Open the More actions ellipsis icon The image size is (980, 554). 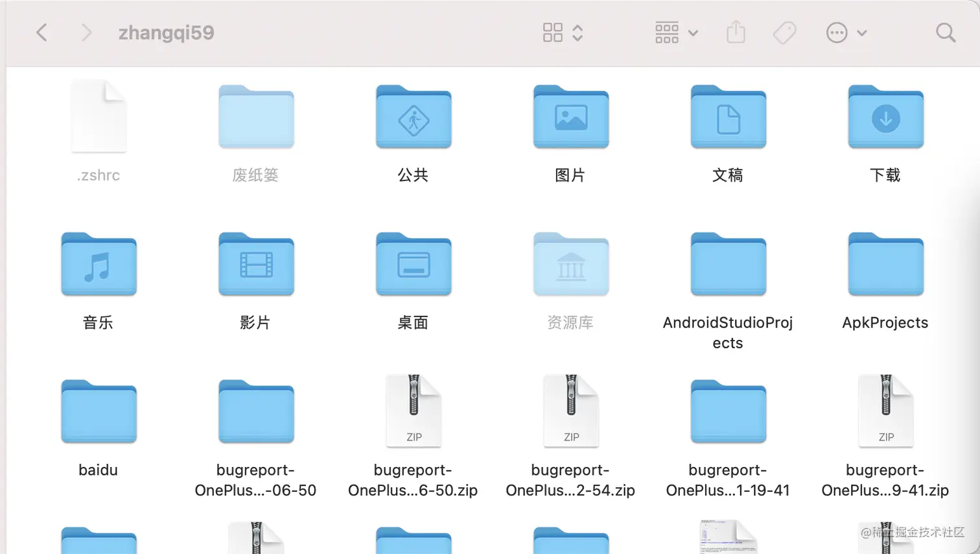[837, 32]
